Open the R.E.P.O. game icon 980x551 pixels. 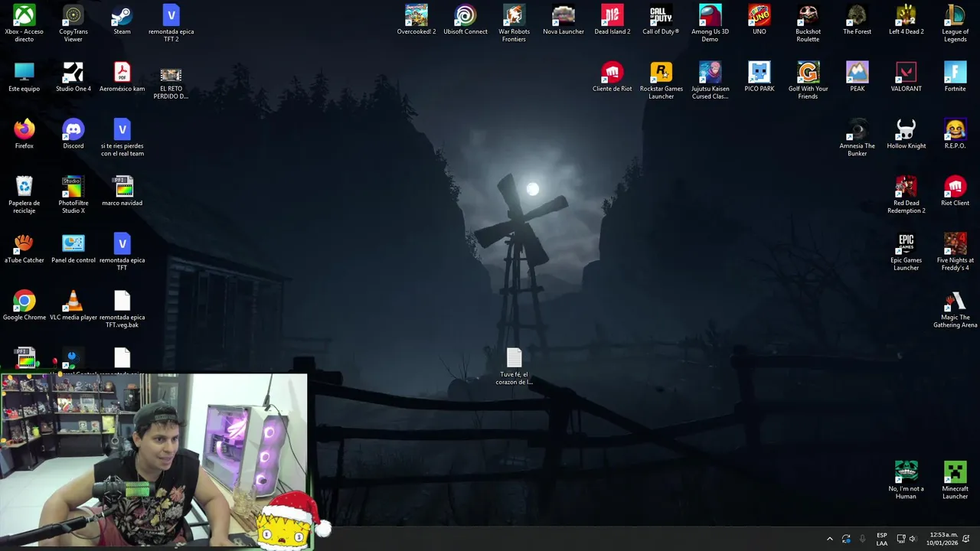coord(955,129)
